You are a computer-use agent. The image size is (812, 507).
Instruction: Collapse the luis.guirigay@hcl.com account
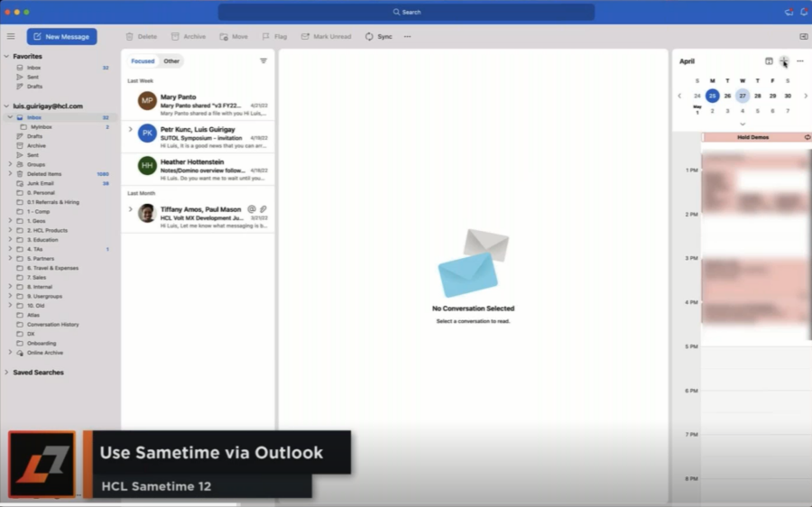[6, 106]
